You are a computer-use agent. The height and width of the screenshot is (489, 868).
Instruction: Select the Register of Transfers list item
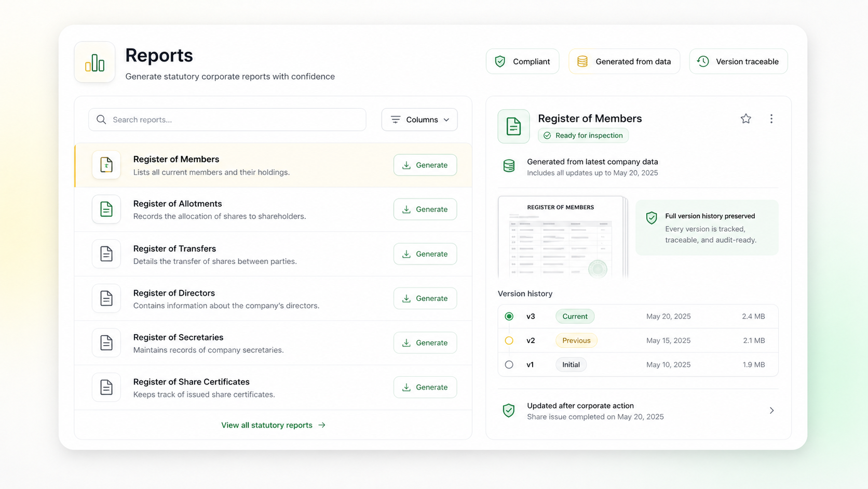pos(234,254)
